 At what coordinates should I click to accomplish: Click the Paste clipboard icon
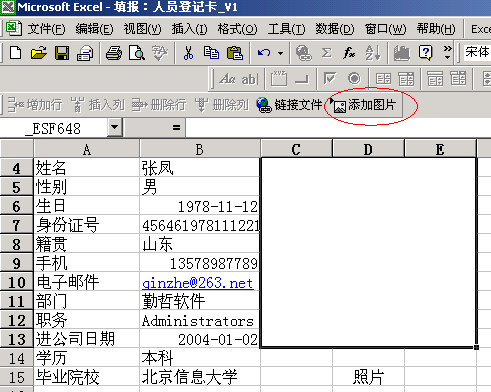tap(235, 53)
